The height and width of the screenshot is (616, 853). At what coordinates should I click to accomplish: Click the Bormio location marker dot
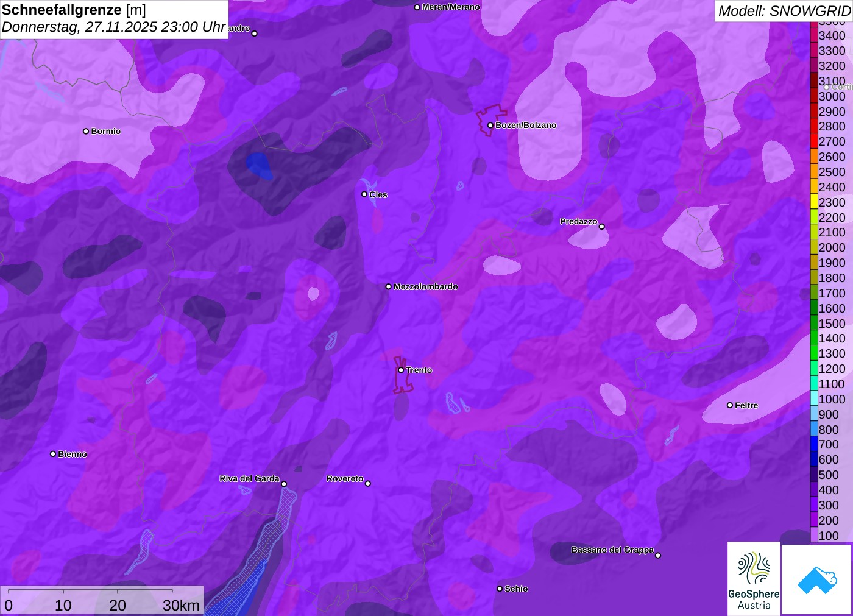tap(86, 131)
